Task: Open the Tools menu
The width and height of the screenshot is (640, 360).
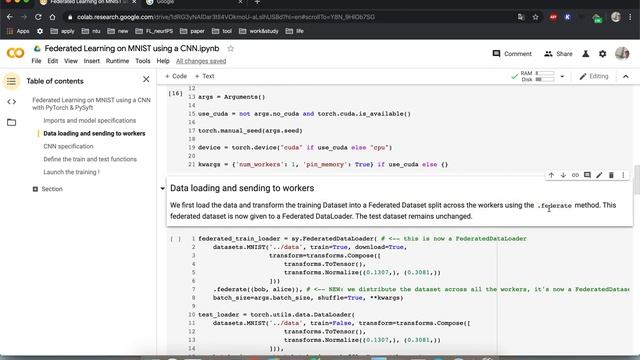Action: click(x=142, y=61)
